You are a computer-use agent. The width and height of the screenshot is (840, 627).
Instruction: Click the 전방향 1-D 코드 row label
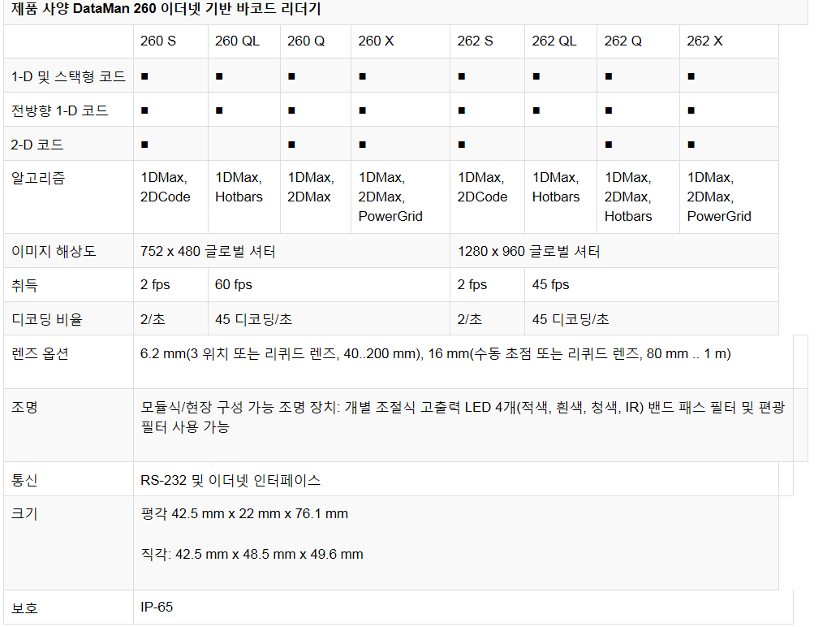pyautogui.click(x=60, y=110)
